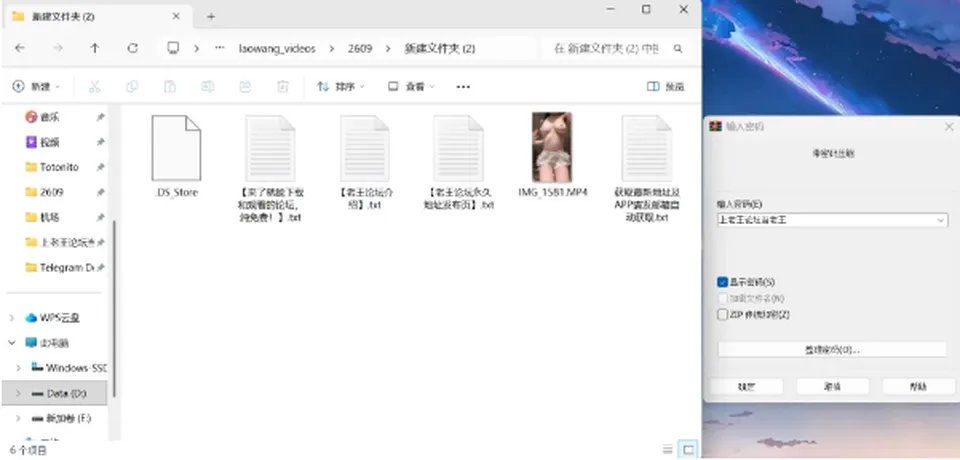Open the 新建 dropdown menu
The width and height of the screenshot is (960, 460).
pos(37,86)
